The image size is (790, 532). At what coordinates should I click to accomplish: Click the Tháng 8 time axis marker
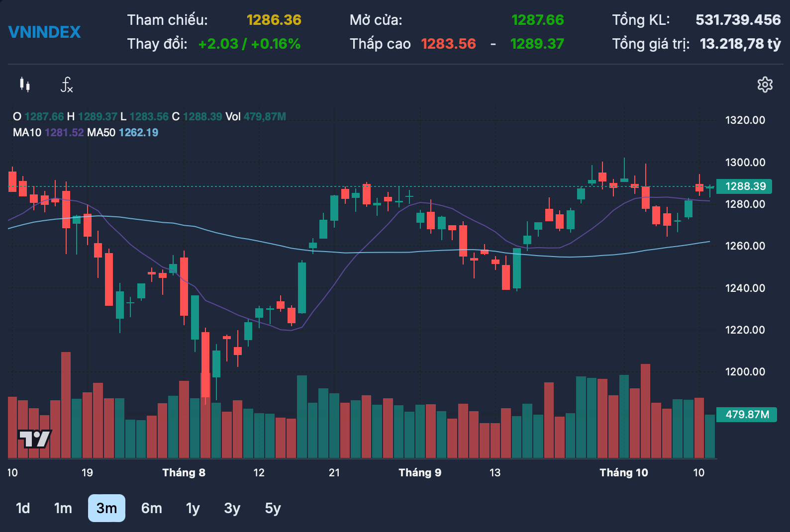point(184,473)
